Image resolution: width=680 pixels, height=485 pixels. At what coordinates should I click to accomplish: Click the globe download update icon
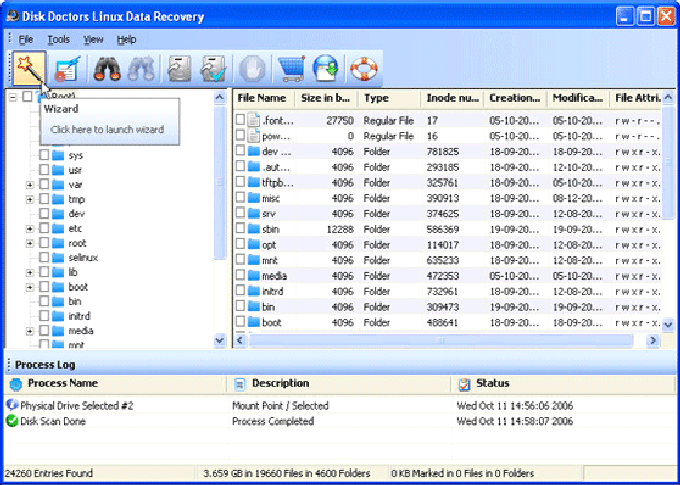click(x=325, y=69)
